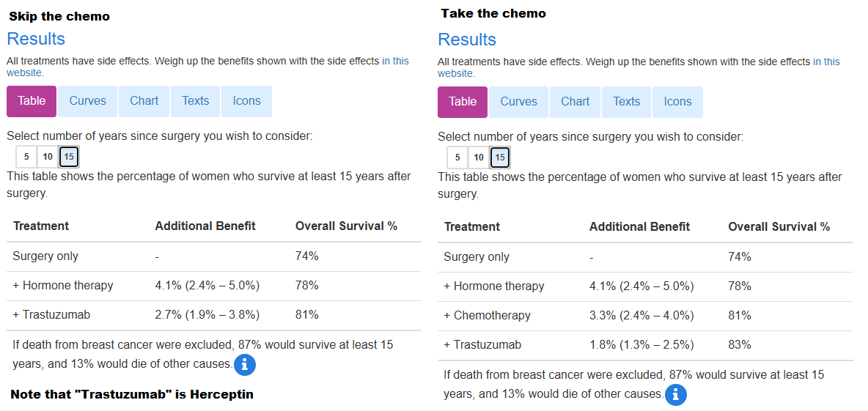Image resolution: width=868 pixels, height=411 pixels.
Task: Select 10 years in Skip the chemo panel
Action: (x=48, y=157)
